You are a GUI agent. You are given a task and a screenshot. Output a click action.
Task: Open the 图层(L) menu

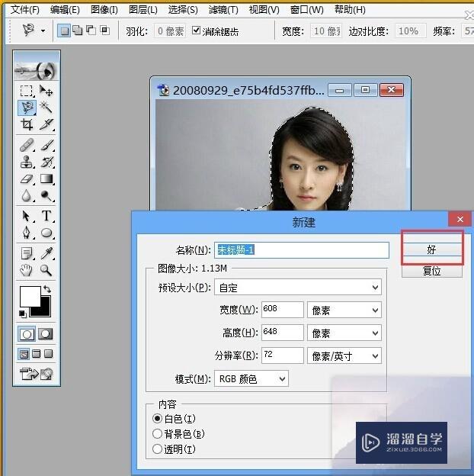click(143, 10)
